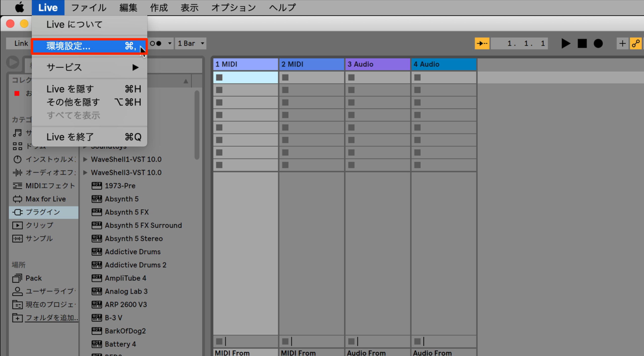Click フォルダを追加 link
644x356 pixels.
tap(52, 318)
